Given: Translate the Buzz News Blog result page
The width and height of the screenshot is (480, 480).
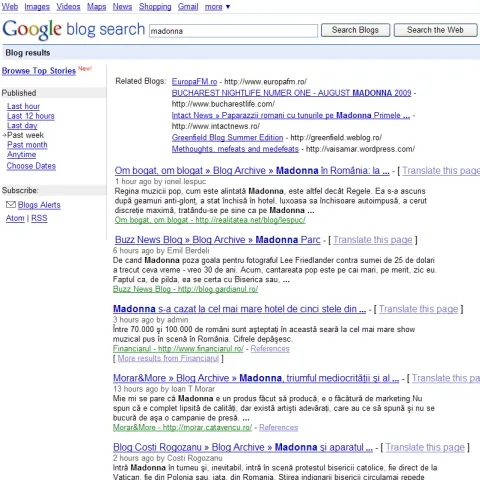Looking at the screenshot, I should [x=373, y=240].
